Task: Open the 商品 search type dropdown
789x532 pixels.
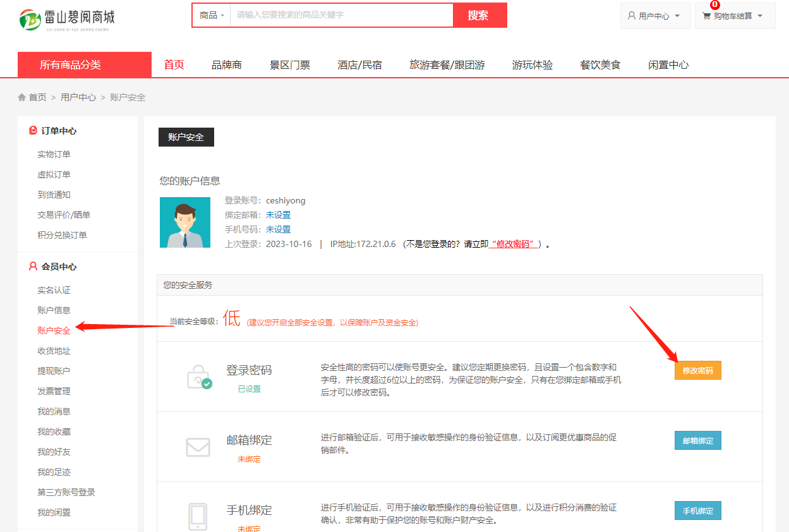Action: tap(212, 15)
